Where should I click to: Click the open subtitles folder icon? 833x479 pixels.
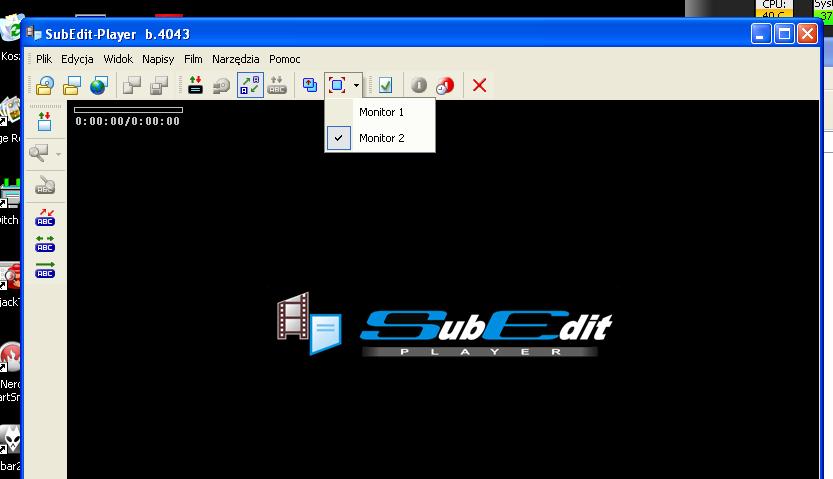click(72, 85)
